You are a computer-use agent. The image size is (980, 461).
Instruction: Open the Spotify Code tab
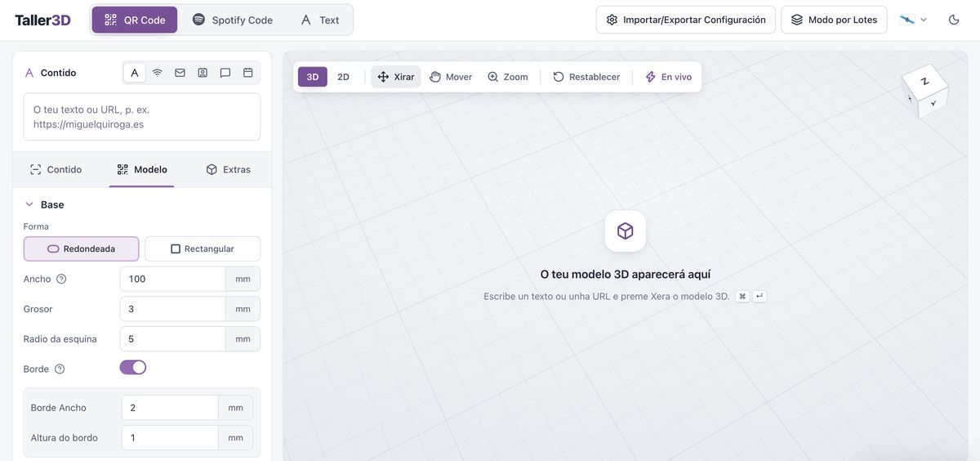coord(233,20)
